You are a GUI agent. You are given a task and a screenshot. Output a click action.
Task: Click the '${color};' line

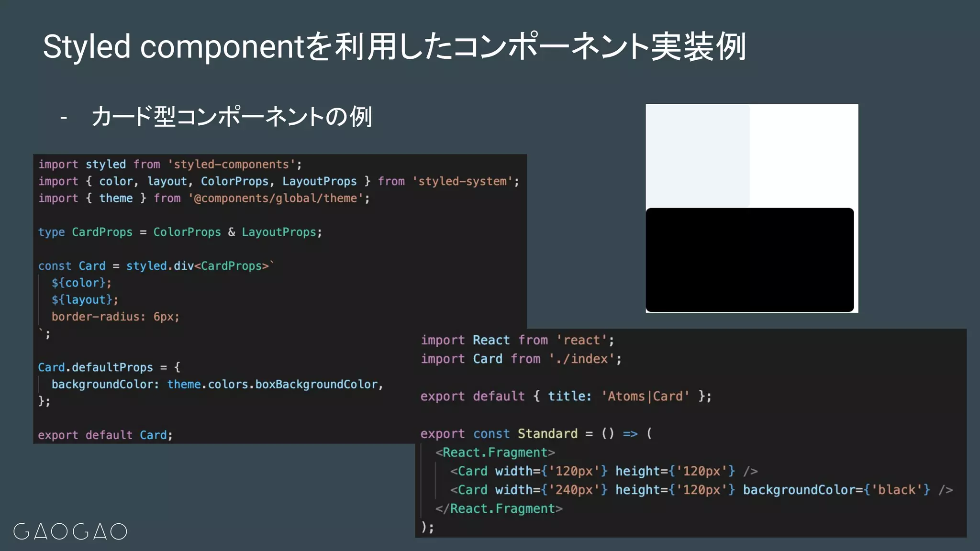tap(81, 283)
